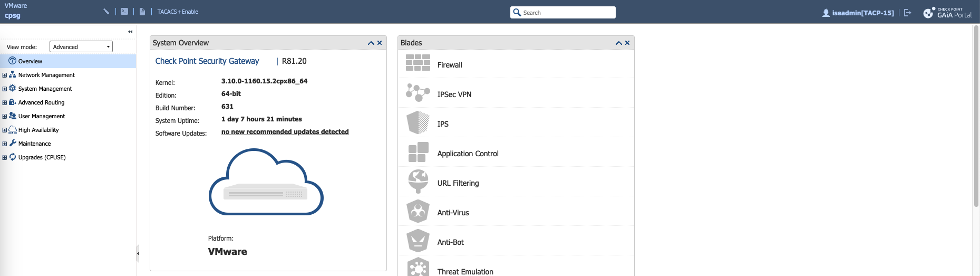Click the page vertical scrollbar
The width and height of the screenshot is (980, 276).
tap(976, 116)
